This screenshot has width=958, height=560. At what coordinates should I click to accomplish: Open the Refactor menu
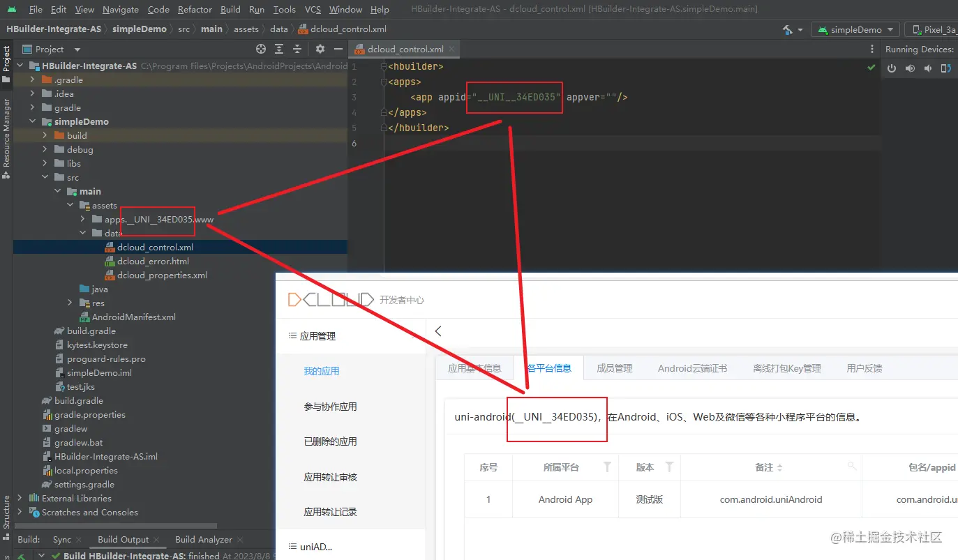point(195,10)
